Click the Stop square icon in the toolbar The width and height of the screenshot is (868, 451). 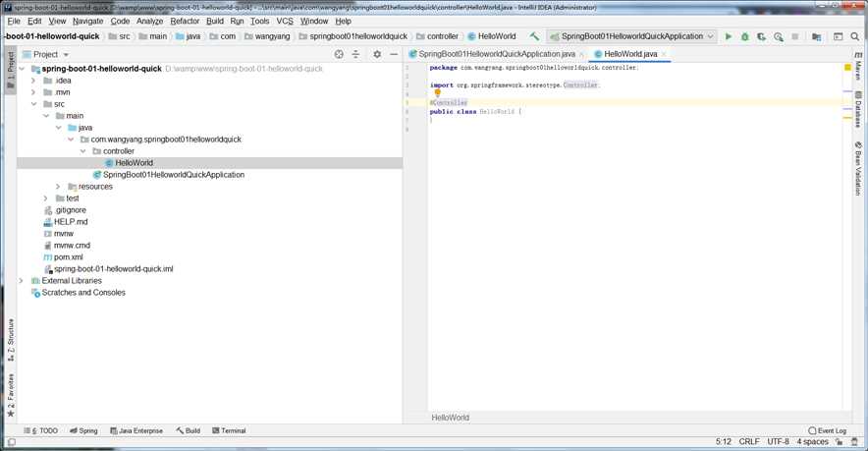795,36
